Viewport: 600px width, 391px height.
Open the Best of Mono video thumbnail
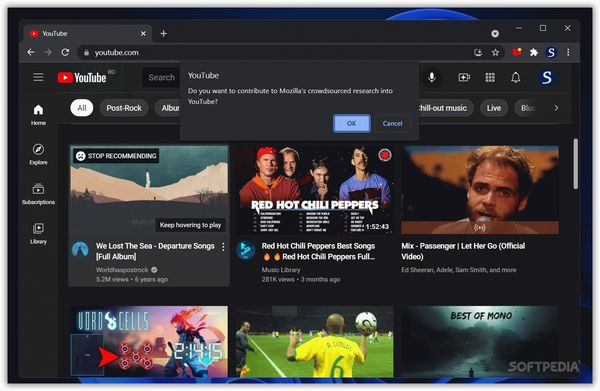tap(480, 341)
